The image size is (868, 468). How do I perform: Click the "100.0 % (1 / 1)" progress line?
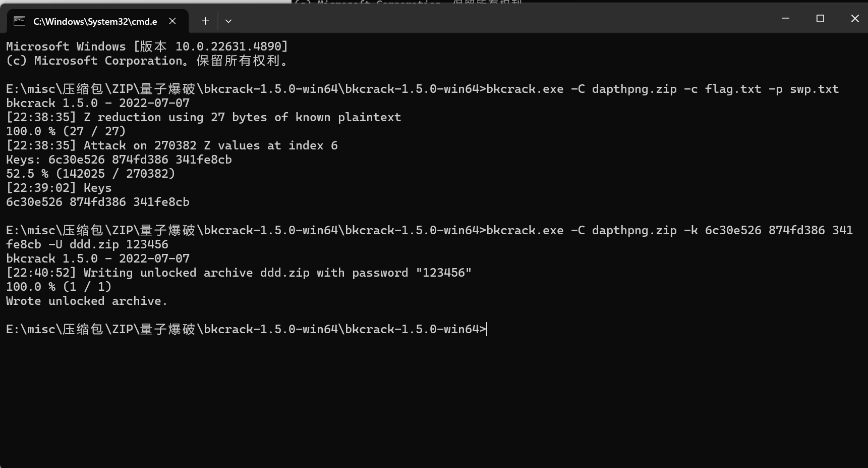point(59,287)
